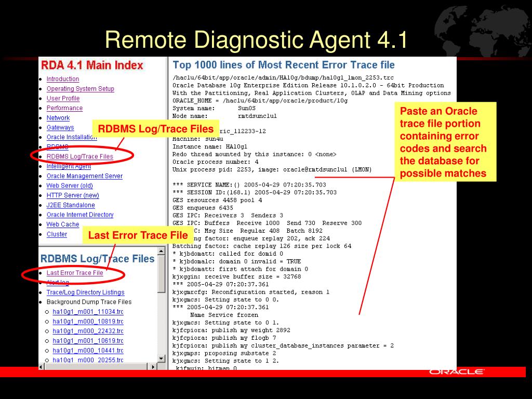Screen dimensions: 532x399
Task: Open ha10g1_m000_10819.trc trace file
Action: pyautogui.click(x=88, y=322)
